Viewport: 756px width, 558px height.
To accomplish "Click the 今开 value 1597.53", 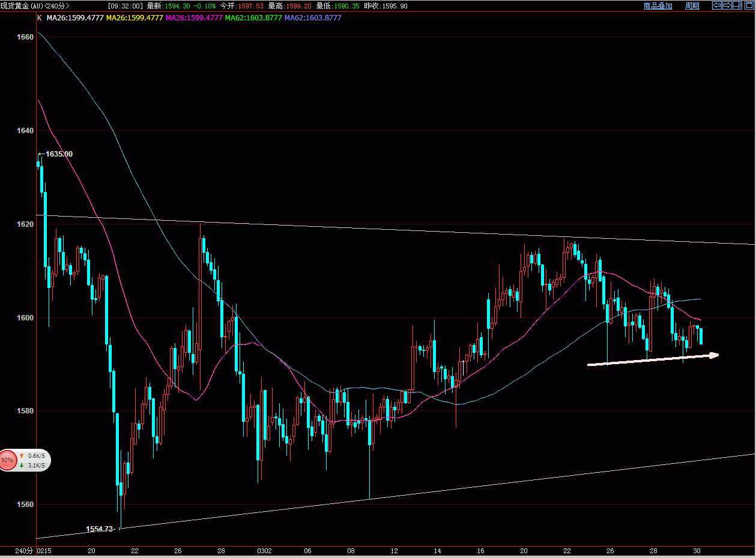I will tap(250, 5).
